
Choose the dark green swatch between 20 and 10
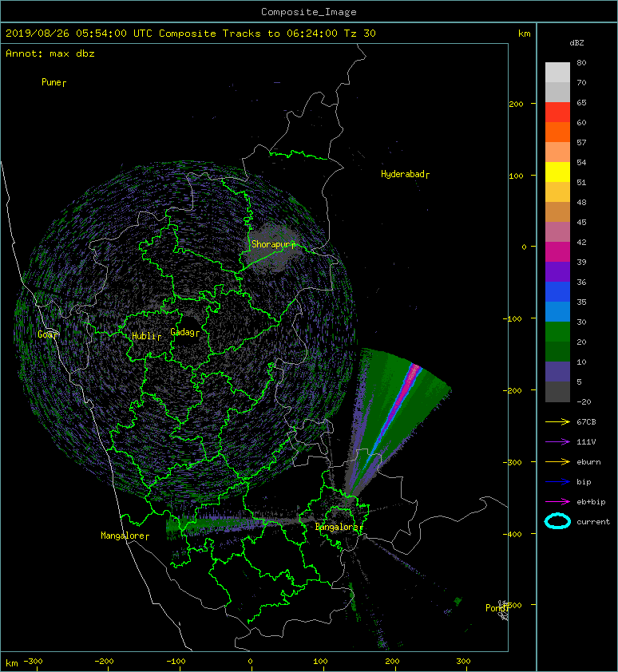click(557, 351)
